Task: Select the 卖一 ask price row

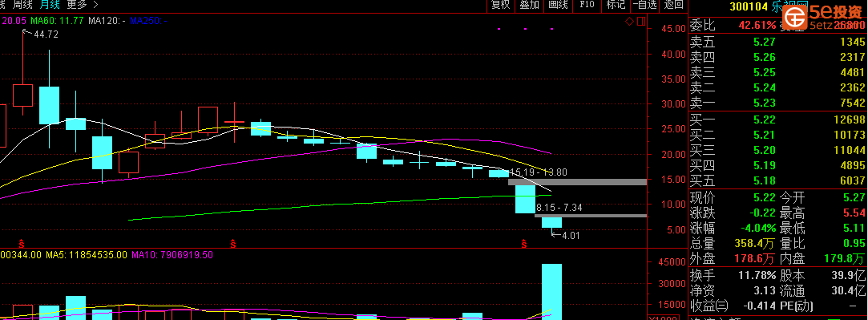Action: 777,103
